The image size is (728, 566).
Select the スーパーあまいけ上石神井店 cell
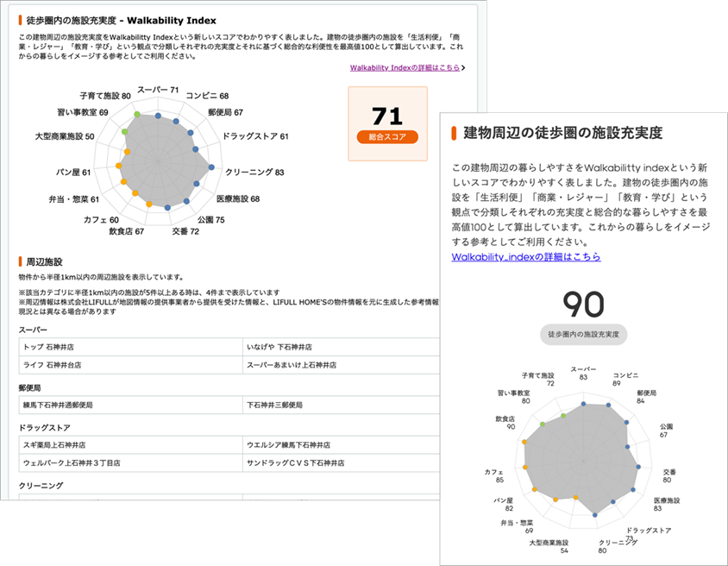tap(341, 365)
